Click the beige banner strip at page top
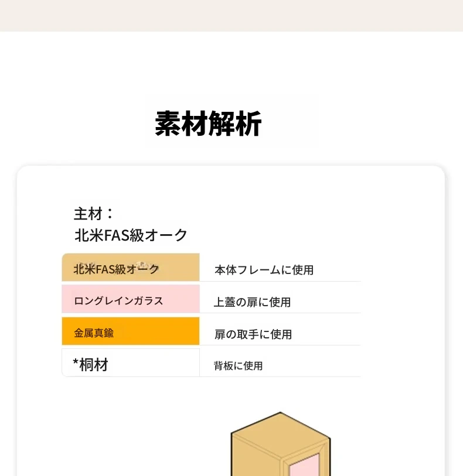Viewport: 463px width, 476px height. point(231,15)
